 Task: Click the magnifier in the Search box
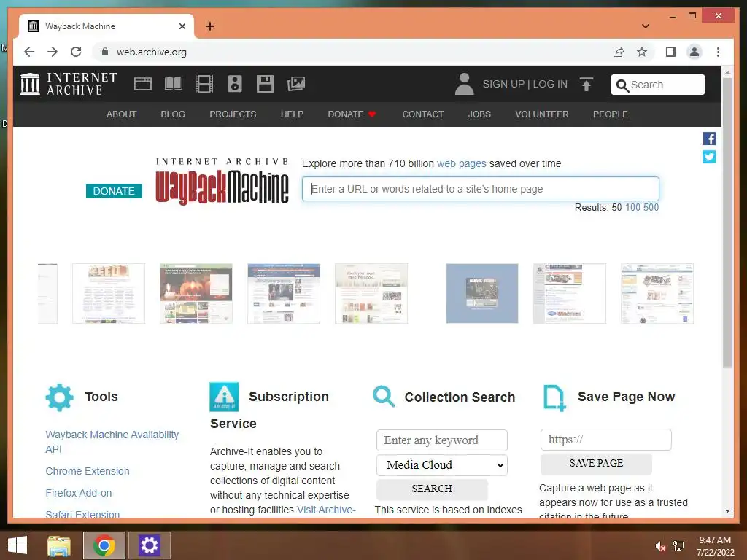622,85
